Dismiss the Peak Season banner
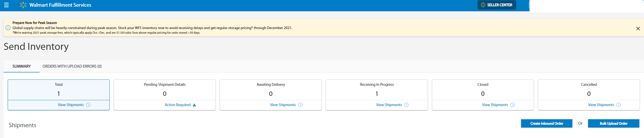Viewport: 644px width, 138px height. pyautogui.click(x=638, y=29)
